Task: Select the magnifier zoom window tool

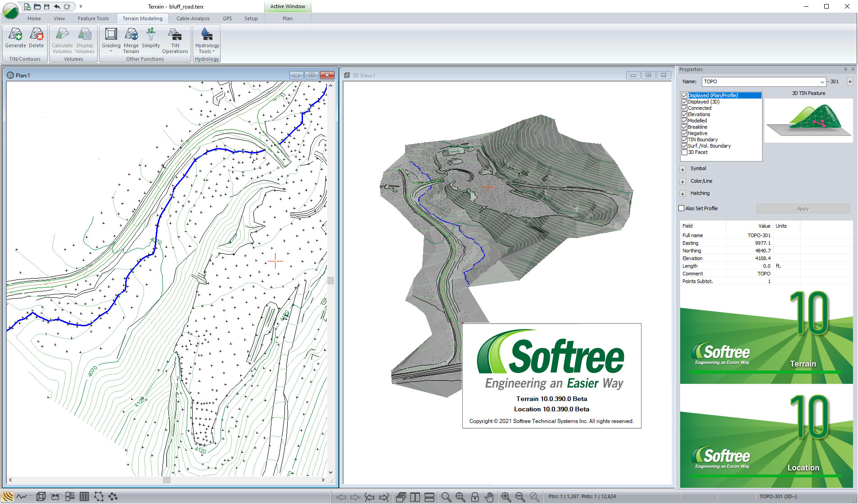Action: point(446,497)
